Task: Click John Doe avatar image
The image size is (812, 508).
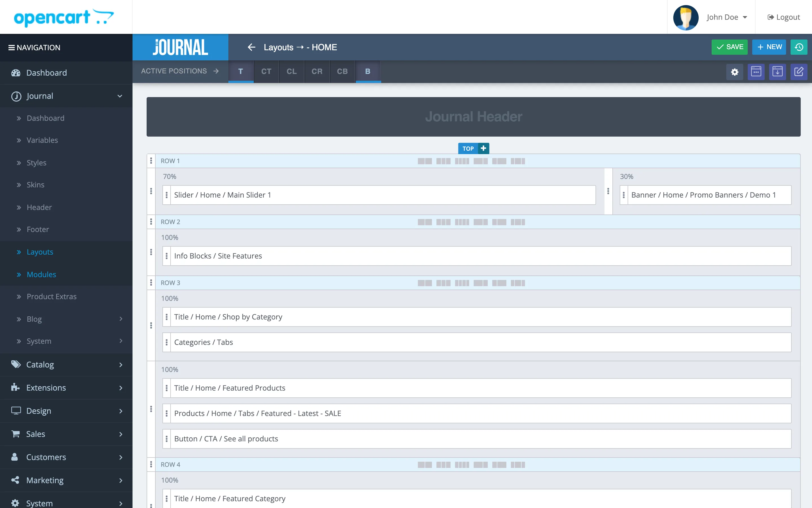Action: 686,17
